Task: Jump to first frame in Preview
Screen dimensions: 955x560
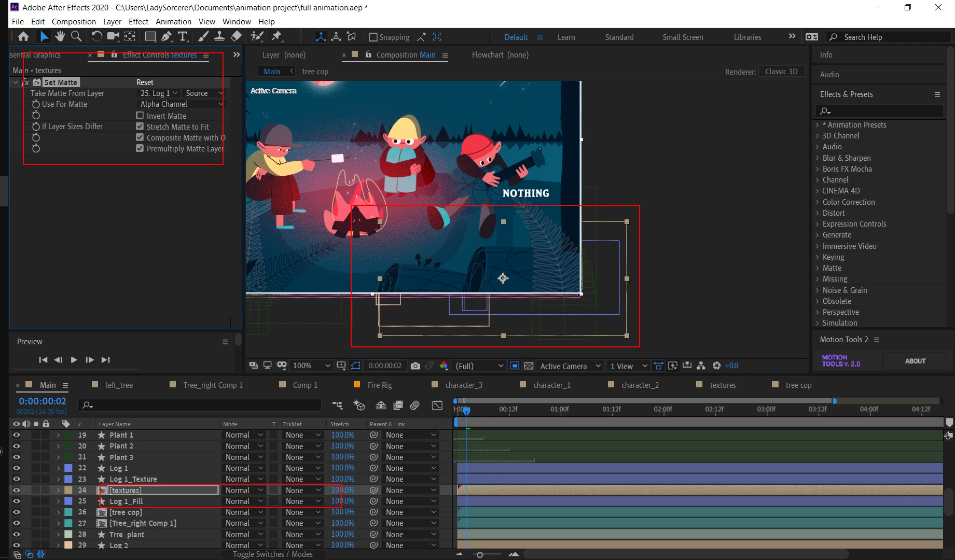Action: coord(43,360)
